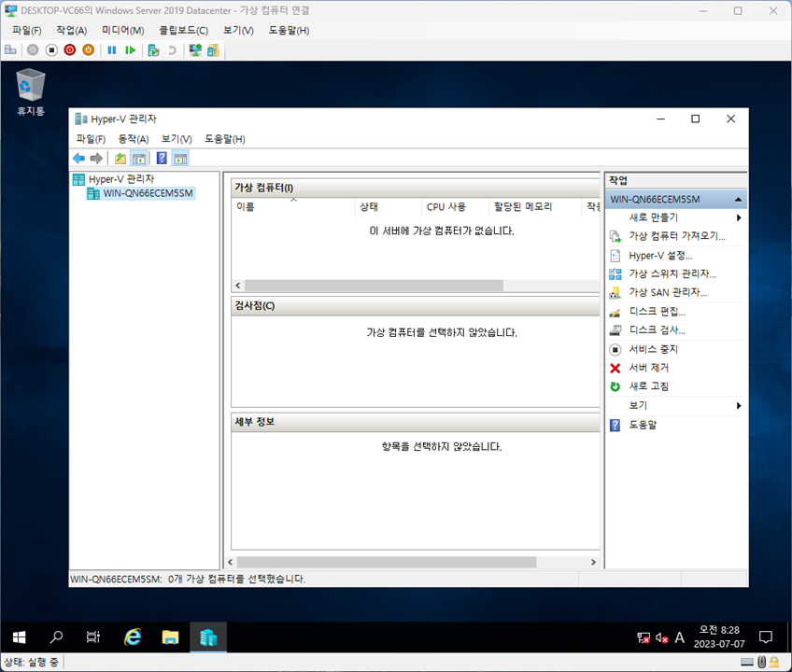Screen dimensions: 792x672
Task: Click the blue Back arrow in Hyper-V toolbar
Action: (x=78, y=159)
